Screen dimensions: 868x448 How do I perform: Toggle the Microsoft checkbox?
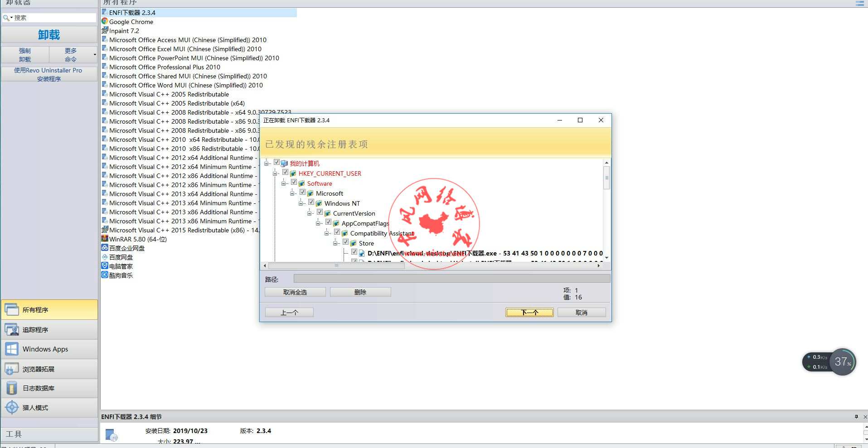click(x=302, y=192)
